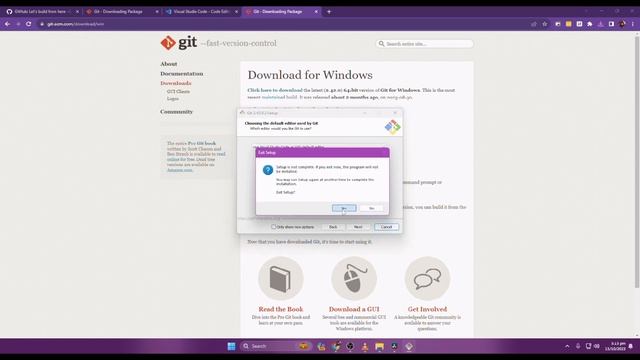This screenshot has height=360, width=640.
Task: Click the page vertical scrollbar
Action: [637, 162]
